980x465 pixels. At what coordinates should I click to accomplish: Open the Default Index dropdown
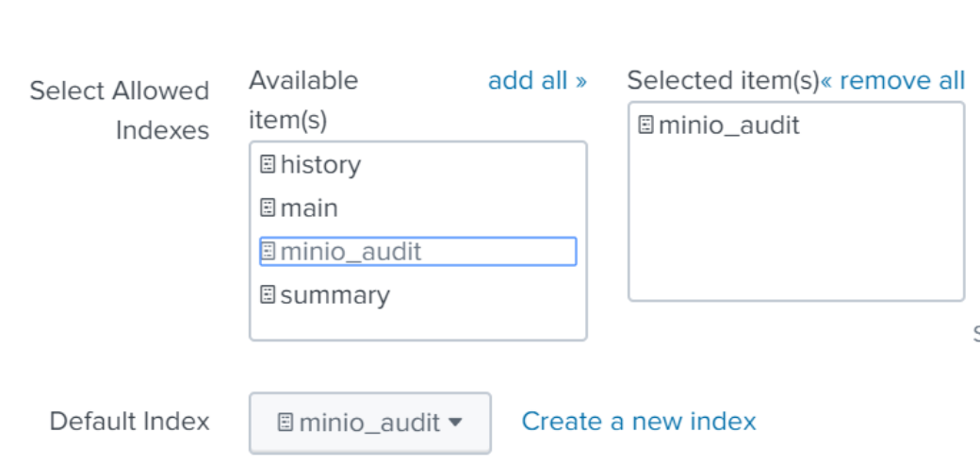pyautogui.click(x=369, y=423)
